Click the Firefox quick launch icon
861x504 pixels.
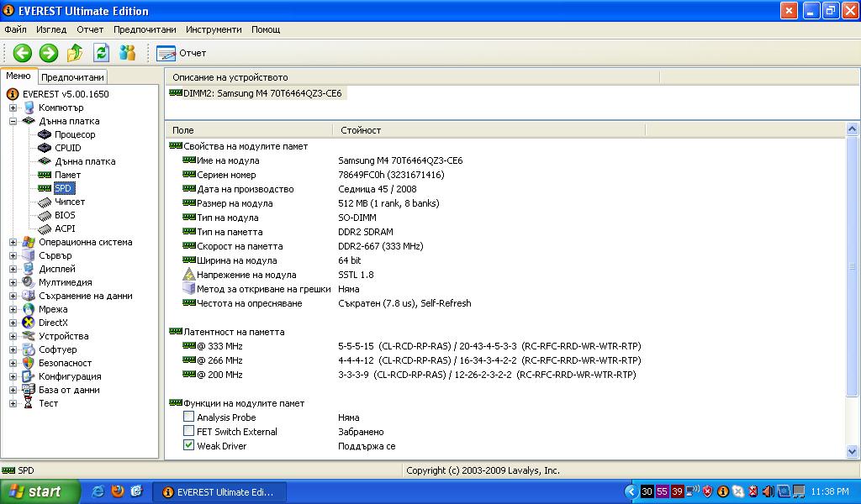pos(117,491)
